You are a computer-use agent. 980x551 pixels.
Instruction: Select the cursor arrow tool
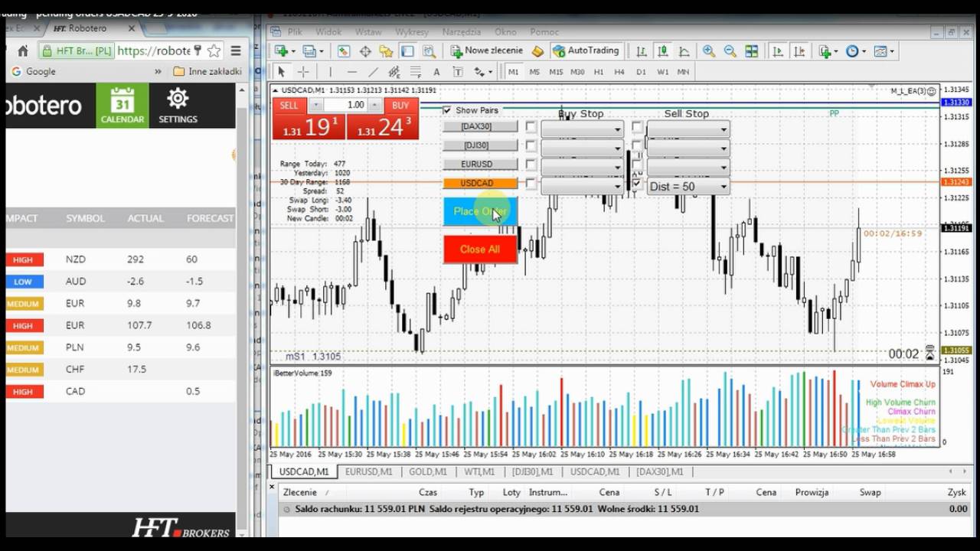point(281,72)
